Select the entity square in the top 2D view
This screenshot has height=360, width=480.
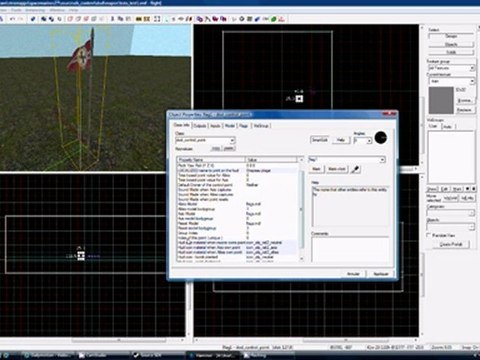(x=299, y=98)
